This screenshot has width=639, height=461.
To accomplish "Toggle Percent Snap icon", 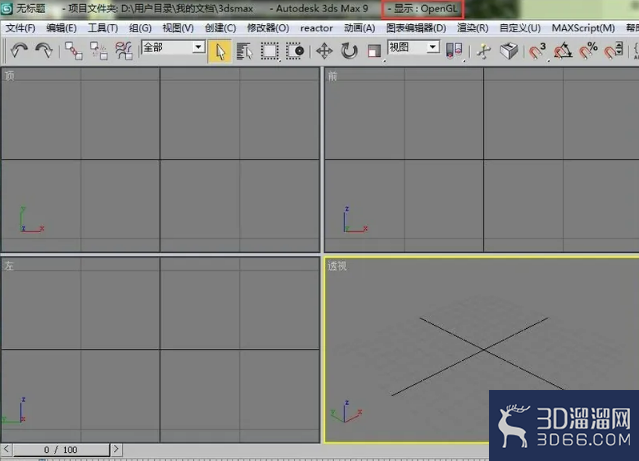I will (x=588, y=51).
